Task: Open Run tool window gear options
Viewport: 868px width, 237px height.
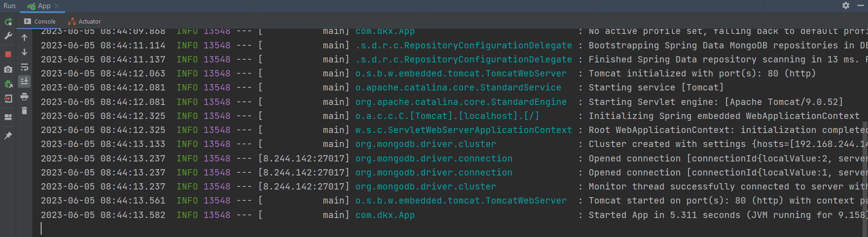Action: click(x=846, y=5)
